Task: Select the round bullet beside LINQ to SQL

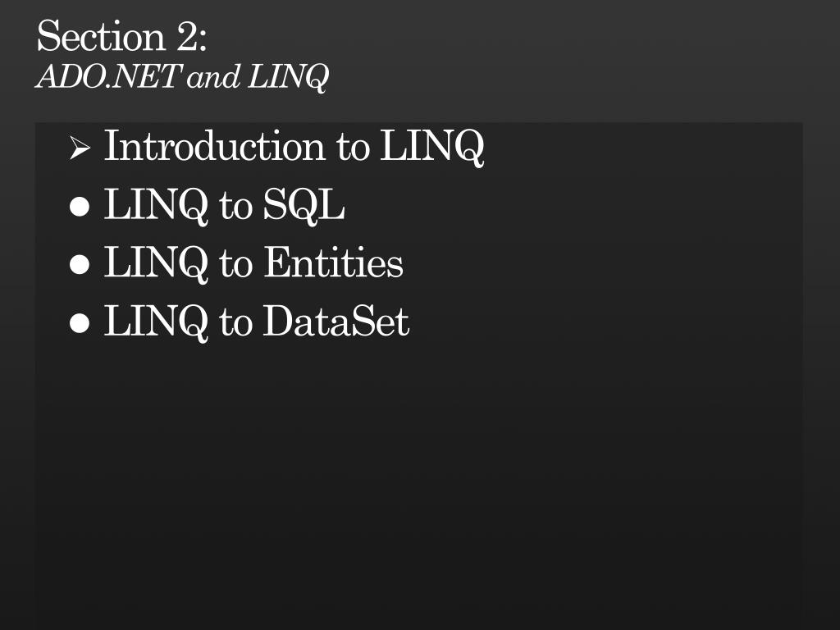Action: coord(80,207)
